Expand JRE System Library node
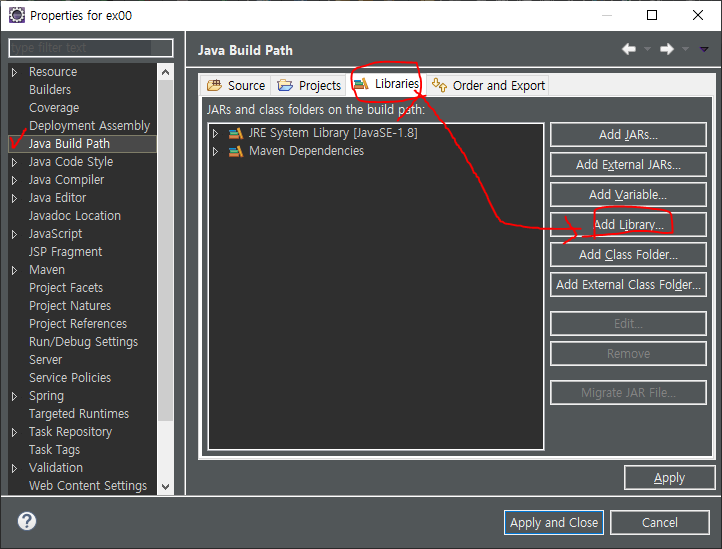The width and height of the screenshot is (722, 549). tap(215, 134)
